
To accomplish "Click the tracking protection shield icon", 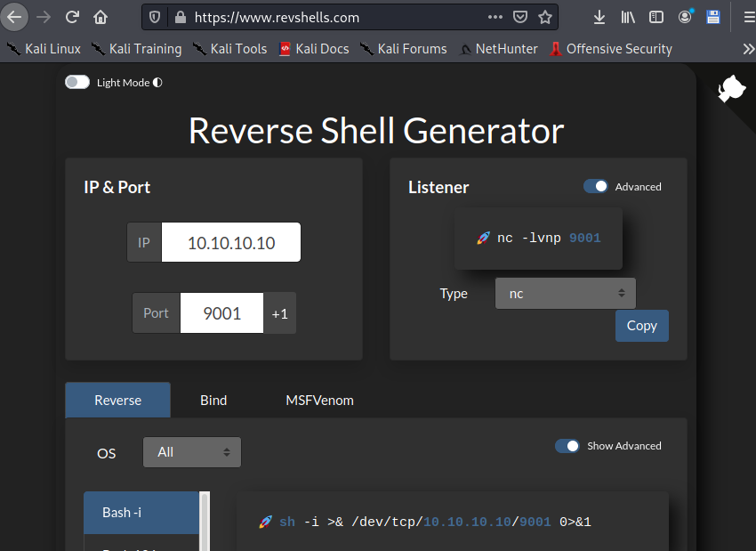I will click(x=155, y=18).
